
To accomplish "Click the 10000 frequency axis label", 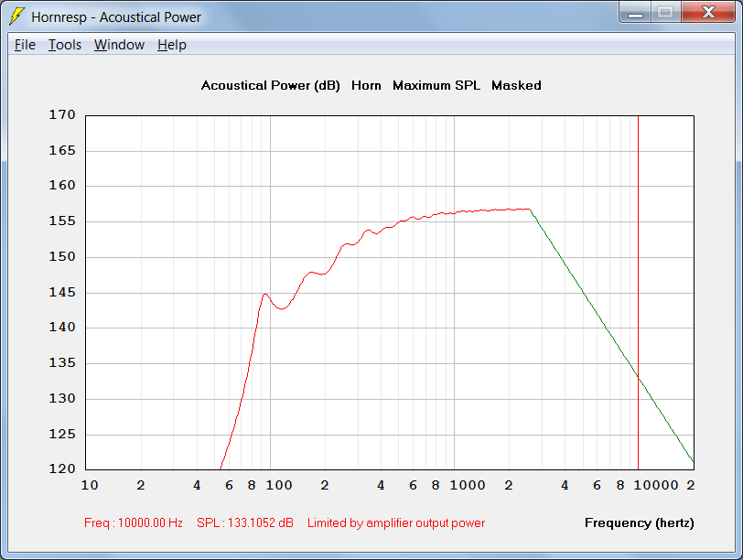I will point(656,485).
